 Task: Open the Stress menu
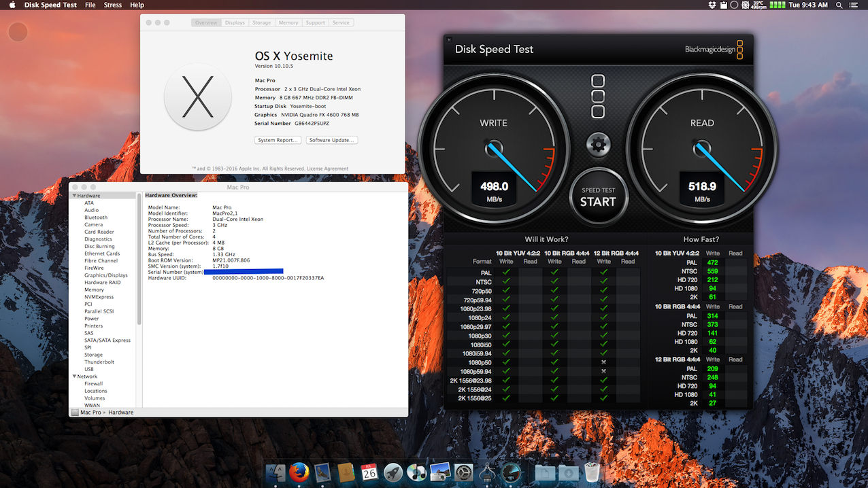pyautogui.click(x=113, y=5)
